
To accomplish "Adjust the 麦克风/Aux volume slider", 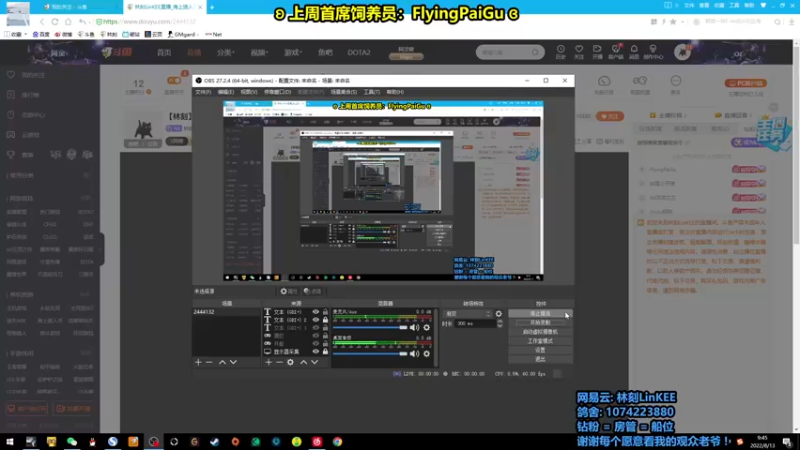I will coord(370,328).
